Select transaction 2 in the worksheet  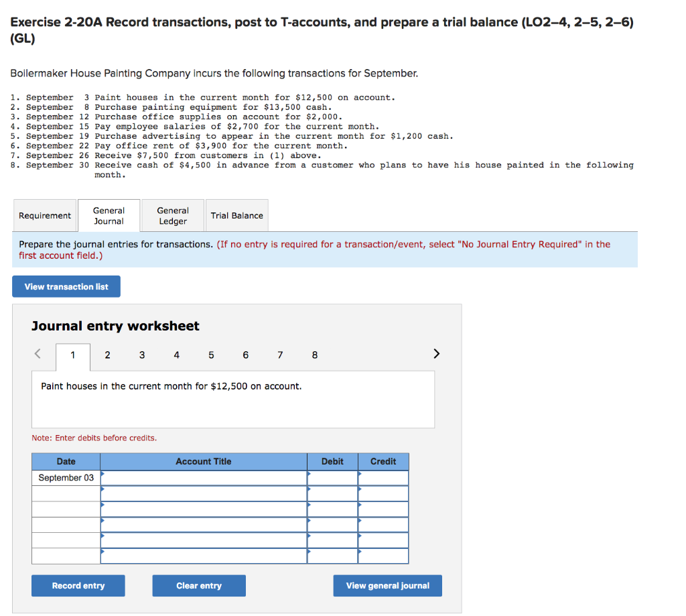107,355
